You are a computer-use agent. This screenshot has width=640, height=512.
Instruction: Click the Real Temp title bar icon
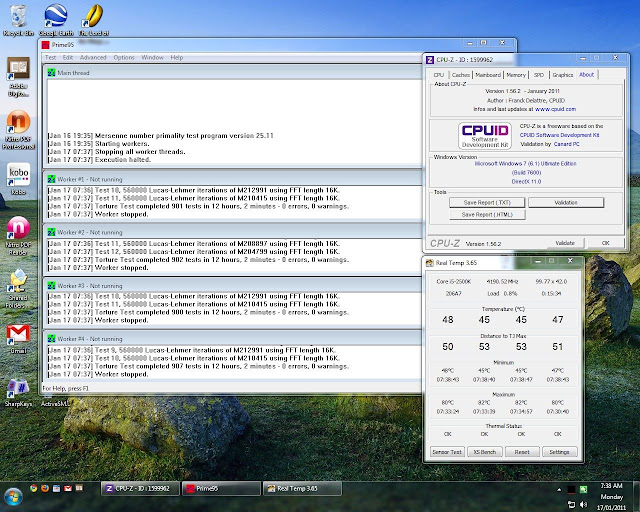(429, 263)
